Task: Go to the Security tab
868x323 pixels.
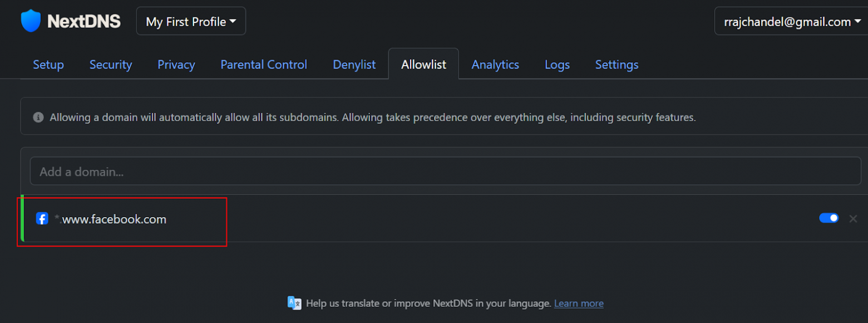Action: tap(111, 65)
